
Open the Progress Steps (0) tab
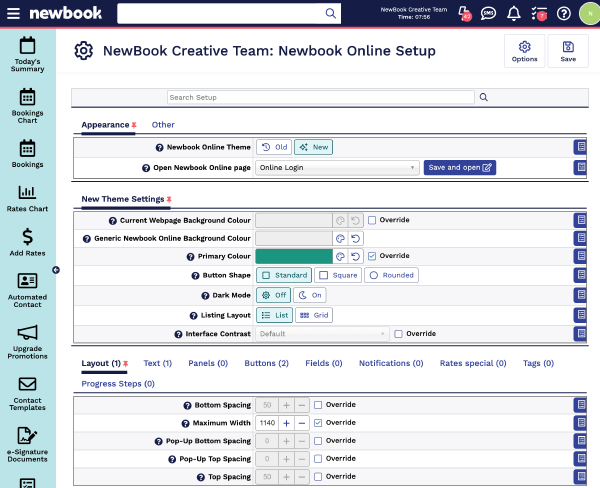point(118,384)
